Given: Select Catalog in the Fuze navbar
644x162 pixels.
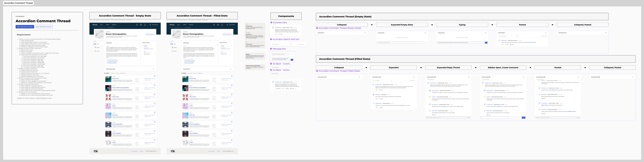Looking at the screenshot, I should click(108, 25).
